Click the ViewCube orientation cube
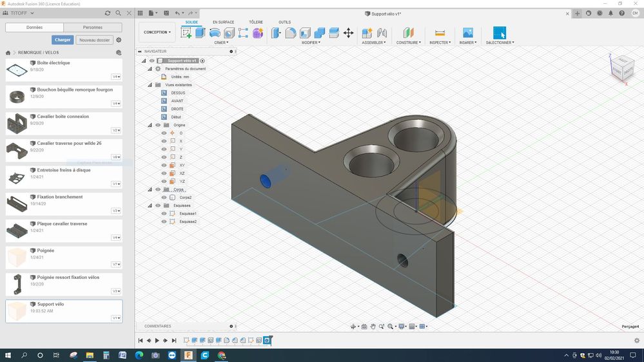The width and height of the screenshot is (644, 362). click(623, 68)
